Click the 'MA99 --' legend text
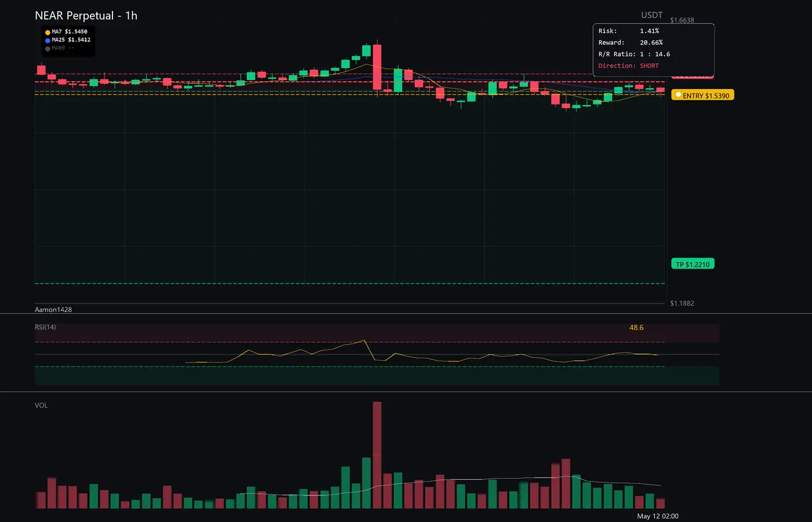812x522 pixels. [63, 48]
